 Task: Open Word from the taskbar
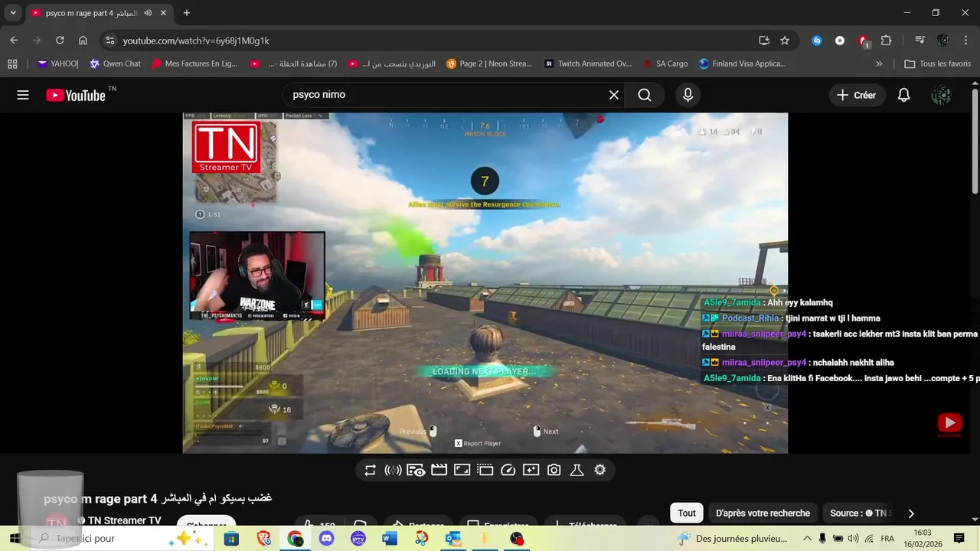(390, 539)
